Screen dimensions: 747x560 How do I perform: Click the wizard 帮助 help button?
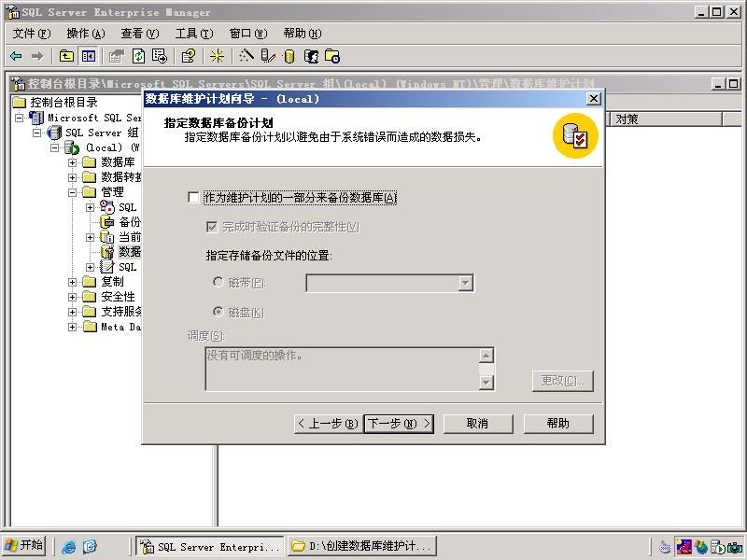[558, 424]
